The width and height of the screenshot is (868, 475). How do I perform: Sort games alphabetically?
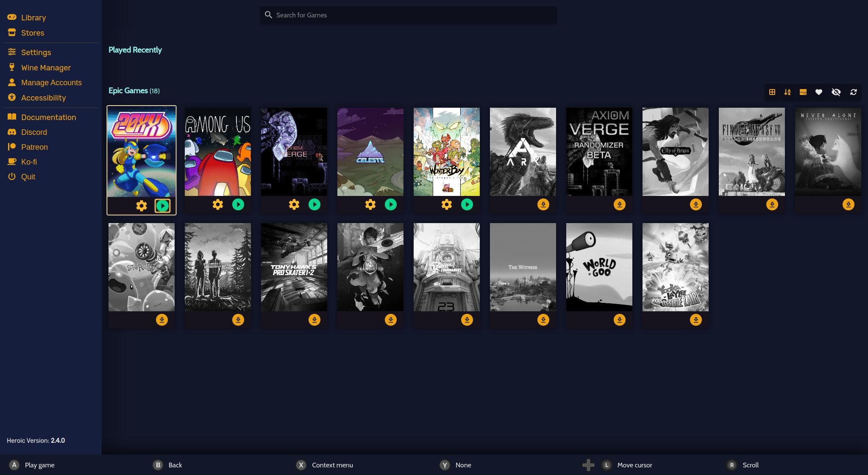787,92
